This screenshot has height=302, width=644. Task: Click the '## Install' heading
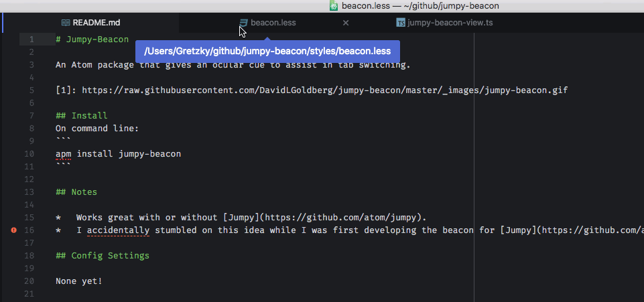click(x=82, y=116)
